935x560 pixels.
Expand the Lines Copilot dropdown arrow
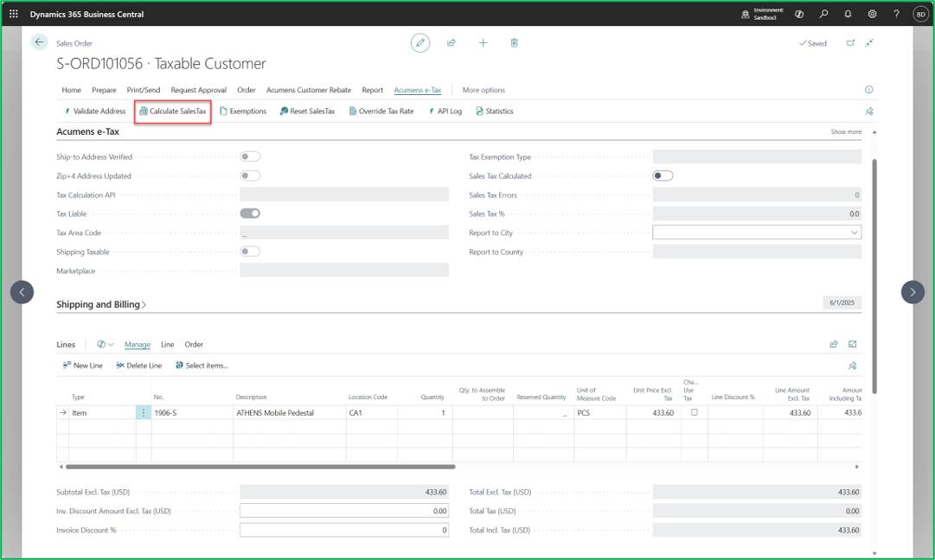pyautogui.click(x=111, y=344)
